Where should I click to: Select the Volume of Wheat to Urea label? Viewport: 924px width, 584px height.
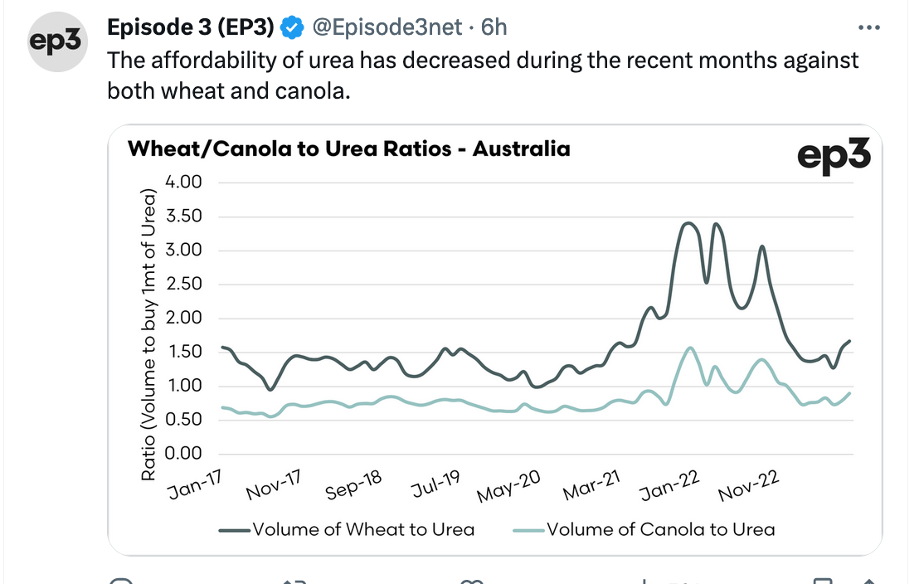pyautogui.click(x=363, y=529)
